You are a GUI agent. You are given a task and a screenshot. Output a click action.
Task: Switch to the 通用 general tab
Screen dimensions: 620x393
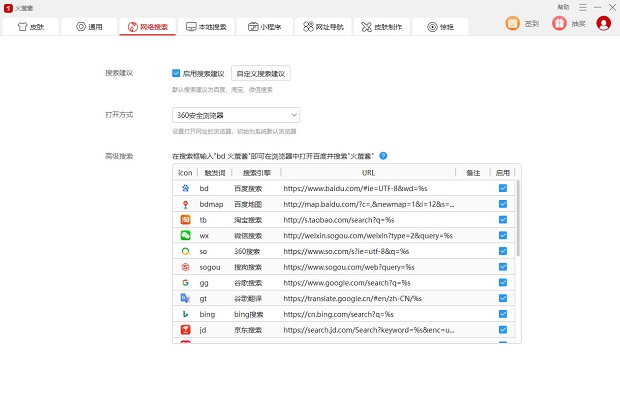(x=89, y=27)
